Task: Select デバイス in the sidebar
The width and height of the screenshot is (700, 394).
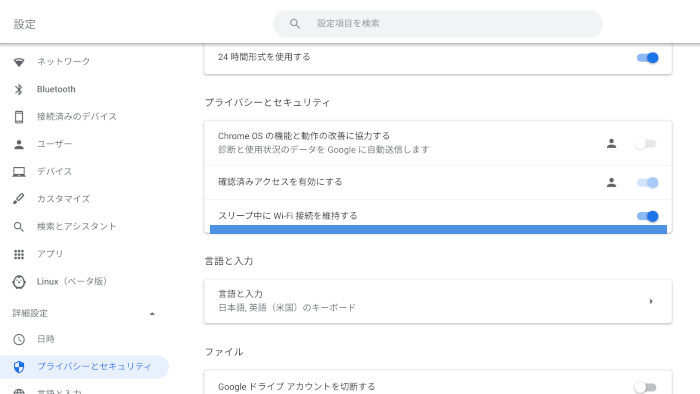Action: click(x=54, y=172)
